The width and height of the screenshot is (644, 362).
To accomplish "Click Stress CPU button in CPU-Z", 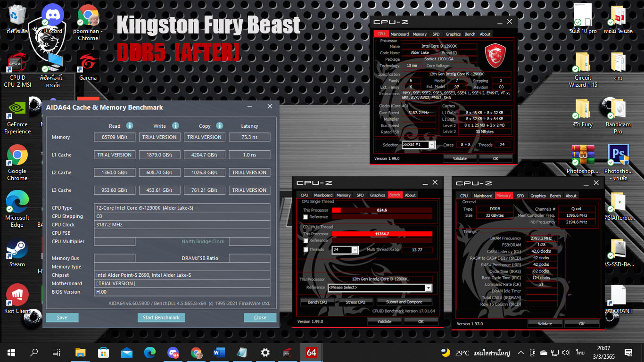I will [355, 302].
